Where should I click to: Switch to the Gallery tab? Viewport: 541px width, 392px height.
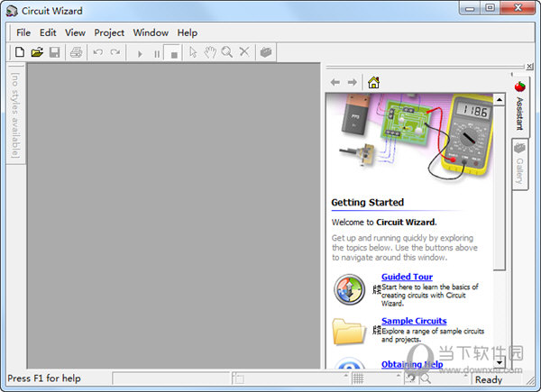(x=519, y=164)
